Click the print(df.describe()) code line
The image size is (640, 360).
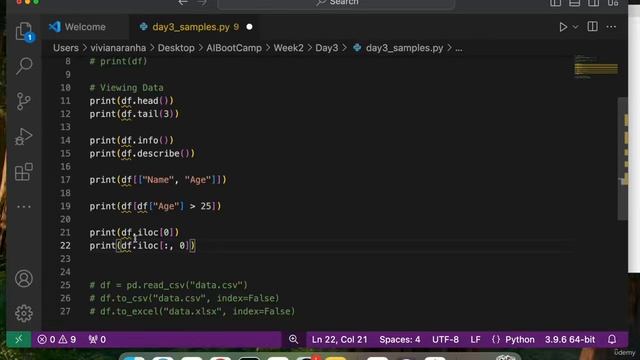point(142,153)
